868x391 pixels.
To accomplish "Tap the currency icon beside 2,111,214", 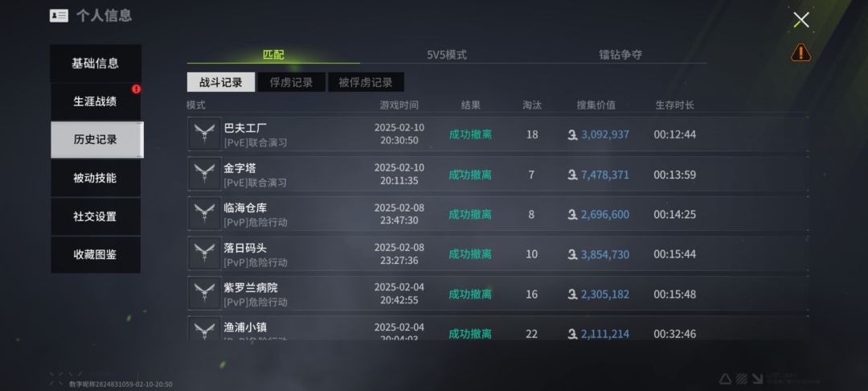I will click(572, 334).
